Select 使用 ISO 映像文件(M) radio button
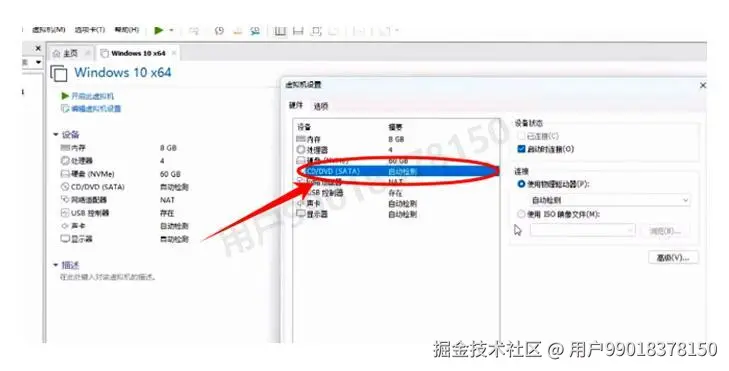The width and height of the screenshot is (729, 371). pyautogui.click(x=521, y=214)
